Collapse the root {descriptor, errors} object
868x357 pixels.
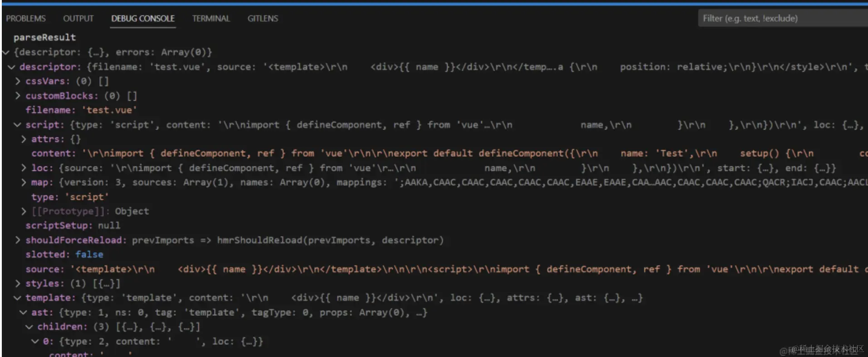6,52
